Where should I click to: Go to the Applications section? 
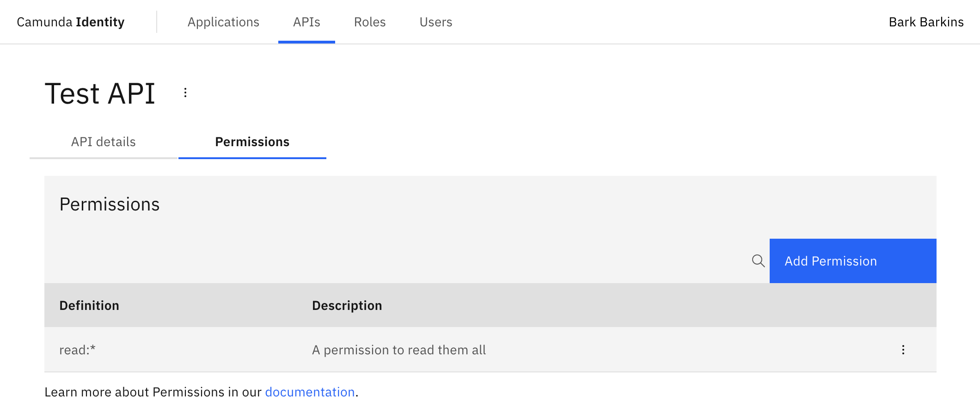pos(223,22)
